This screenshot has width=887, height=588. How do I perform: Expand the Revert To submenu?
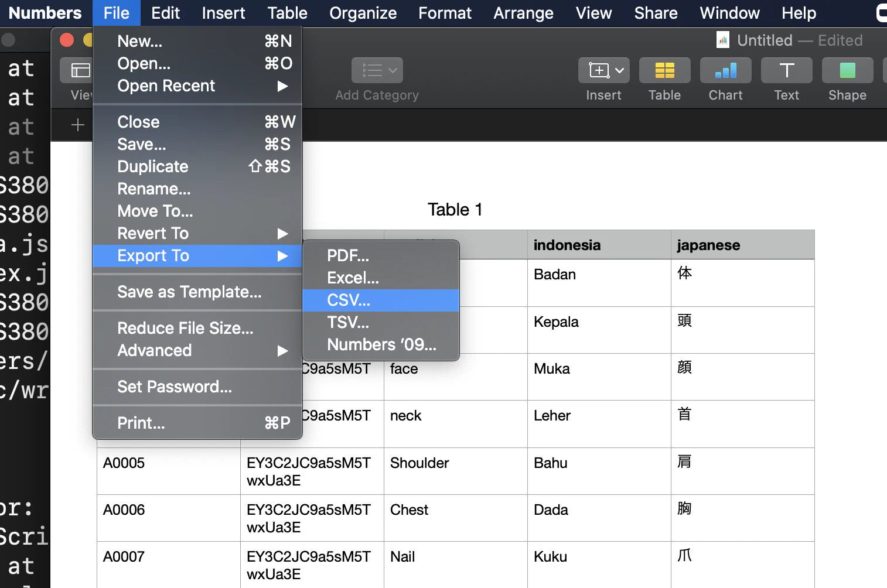click(197, 233)
